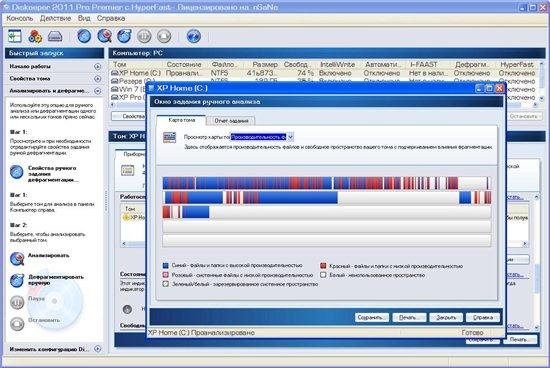
Task: Click the Остановить sidebar icon
Action: (x=17, y=323)
